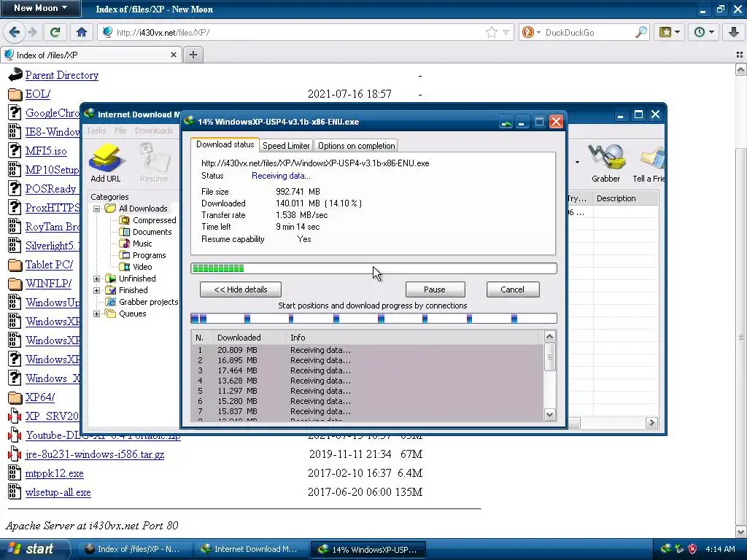747x560 pixels.
Task: Open the URL bar history dropdown arrow
Action: click(x=506, y=32)
